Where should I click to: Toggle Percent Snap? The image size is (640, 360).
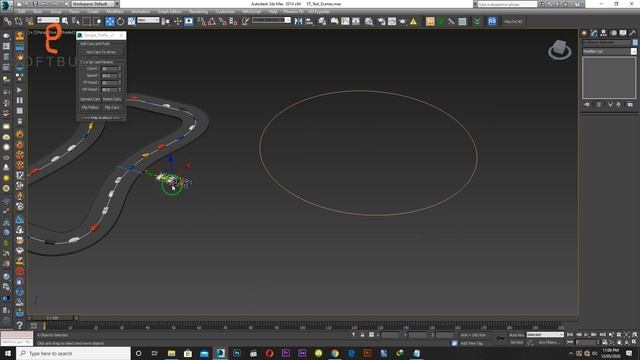pos(222,21)
